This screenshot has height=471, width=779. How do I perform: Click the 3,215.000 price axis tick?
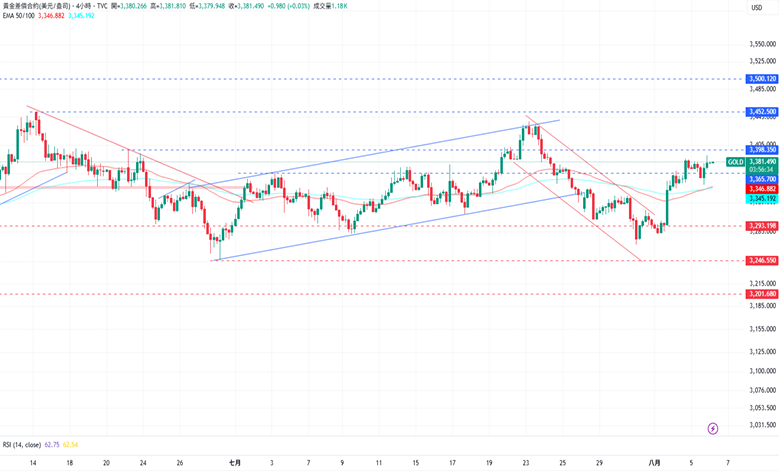763,284
